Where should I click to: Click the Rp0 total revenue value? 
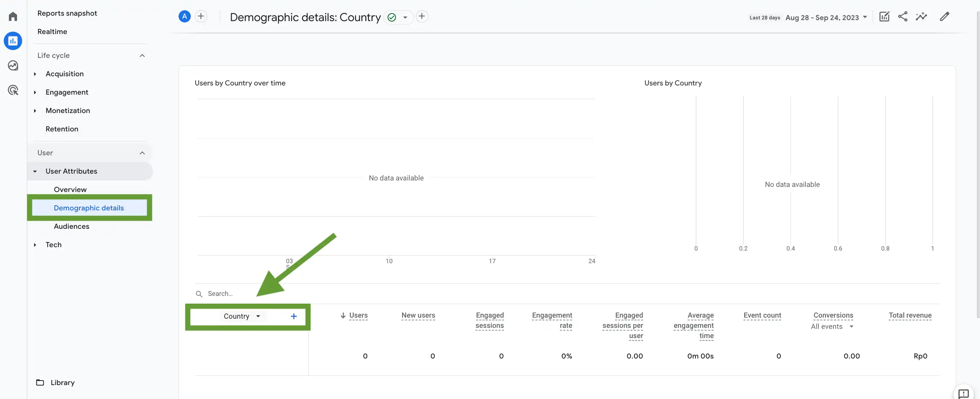(x=920, y=356)
